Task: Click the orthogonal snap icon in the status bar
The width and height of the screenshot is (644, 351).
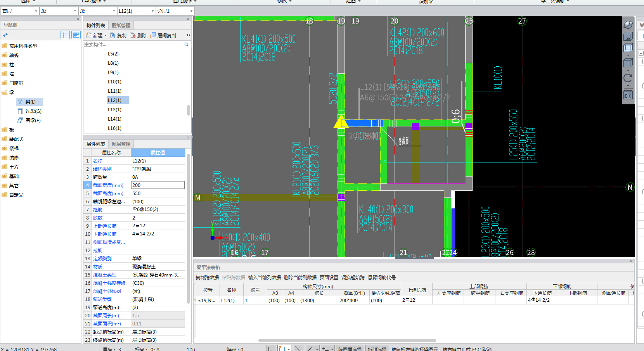Action: pyautogui.click(x=271, y=349)
